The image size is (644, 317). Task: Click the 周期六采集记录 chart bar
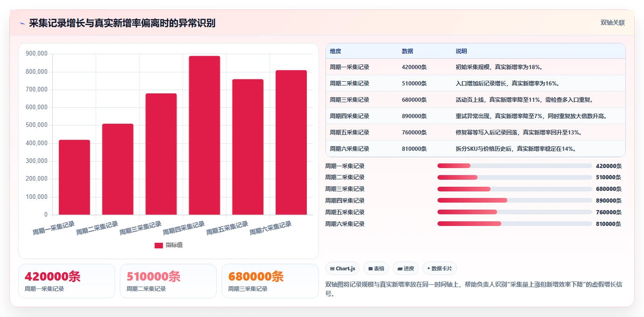tap(291, 142)
